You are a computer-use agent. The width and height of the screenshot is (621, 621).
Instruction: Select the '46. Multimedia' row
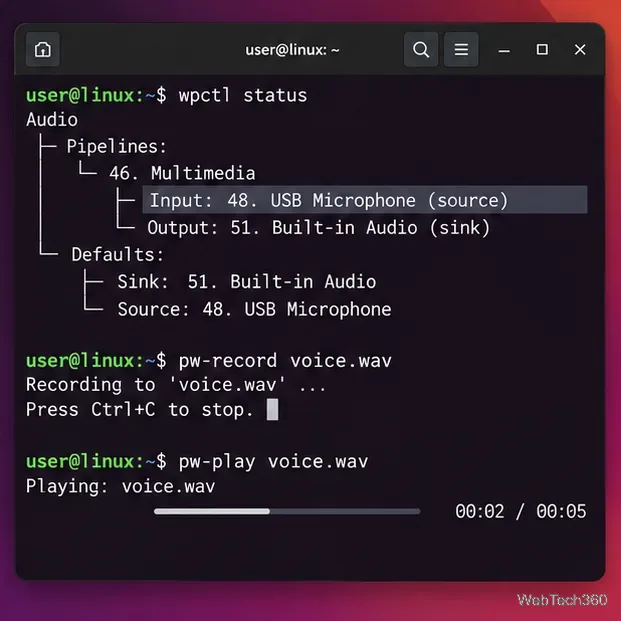(x=182, y=173)
